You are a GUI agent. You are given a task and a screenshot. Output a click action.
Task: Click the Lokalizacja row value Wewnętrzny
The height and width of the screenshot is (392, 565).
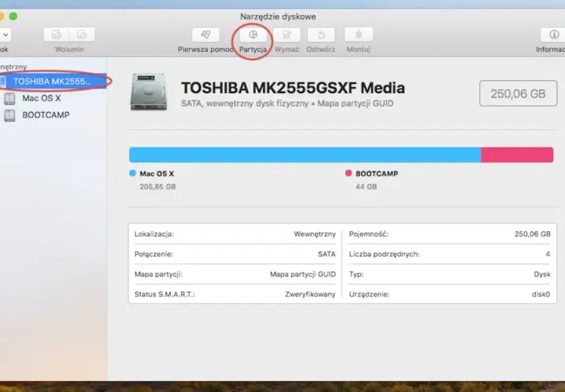315,234
